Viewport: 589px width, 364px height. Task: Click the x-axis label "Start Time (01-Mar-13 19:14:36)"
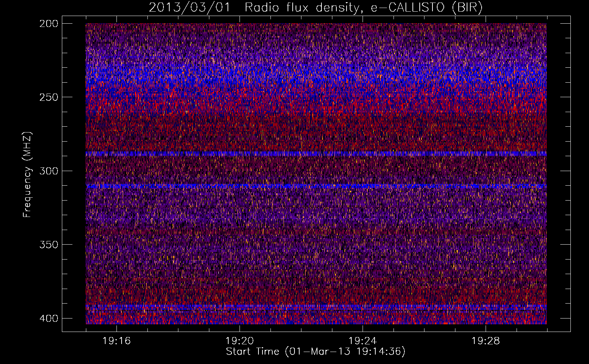(316, 352)
